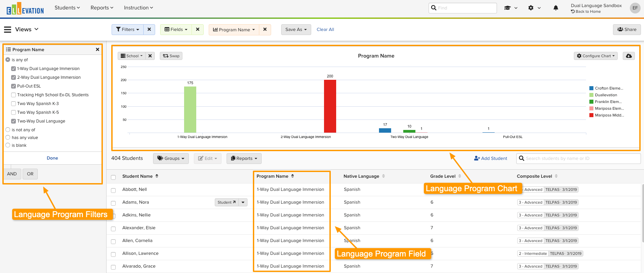Image resolution: width=644 pixels, height=273 pixels.
Task: Click Add Student link
Action: pyautogui.click(x=491, y=158)
